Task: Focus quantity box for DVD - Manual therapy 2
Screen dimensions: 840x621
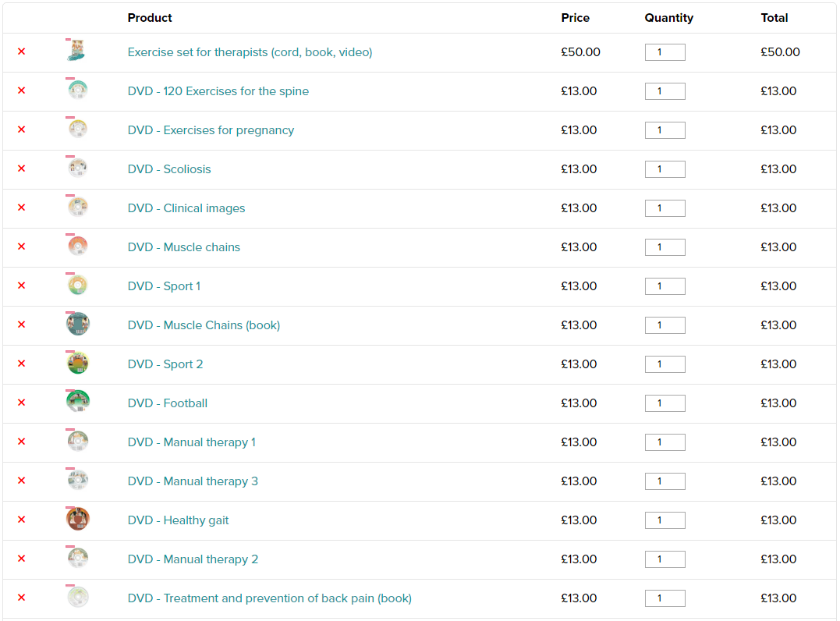Action: click(665, 559)
